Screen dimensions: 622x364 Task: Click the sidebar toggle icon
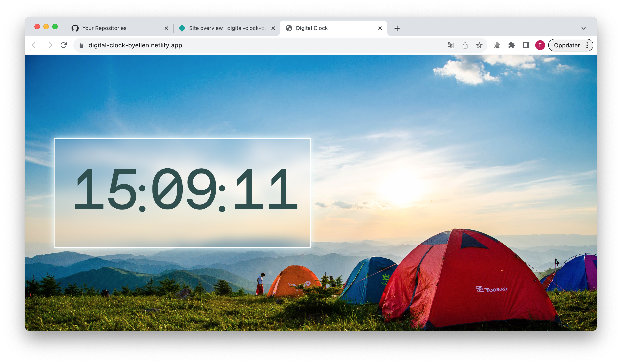(x=526, y=45)
